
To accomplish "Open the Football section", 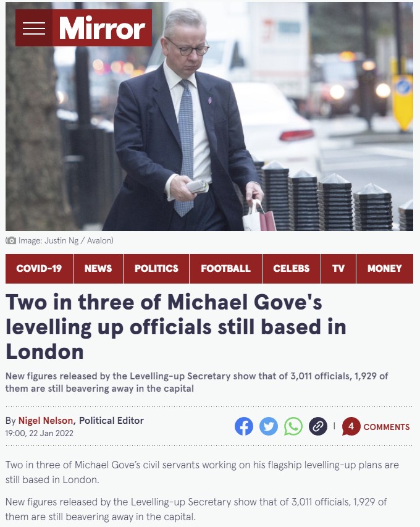I will point(226,269).
